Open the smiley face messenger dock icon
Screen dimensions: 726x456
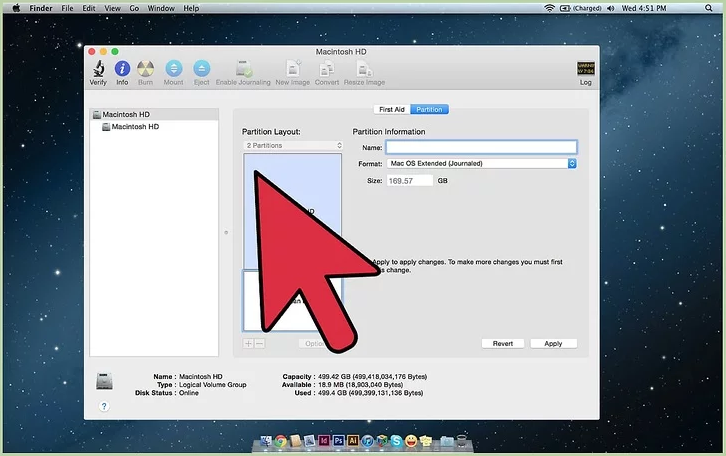411,441
